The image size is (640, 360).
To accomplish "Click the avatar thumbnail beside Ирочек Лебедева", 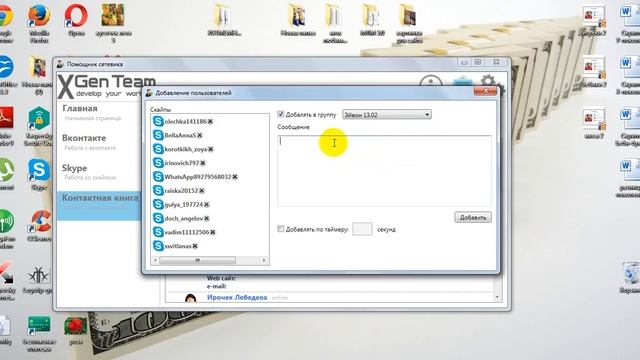I will click(x=190, y=298).
